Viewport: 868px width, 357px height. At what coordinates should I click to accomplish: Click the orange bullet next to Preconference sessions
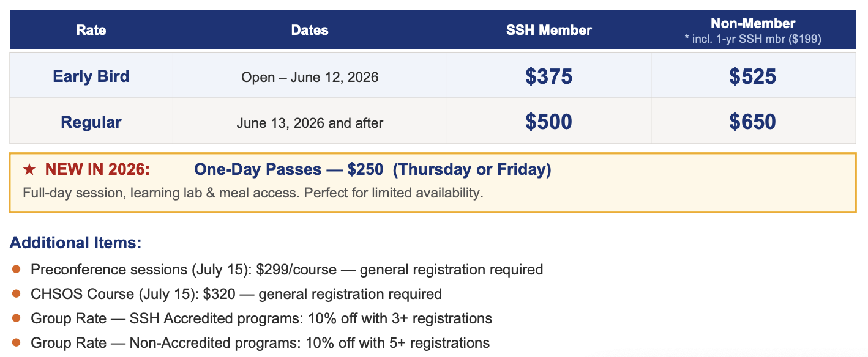17,269
